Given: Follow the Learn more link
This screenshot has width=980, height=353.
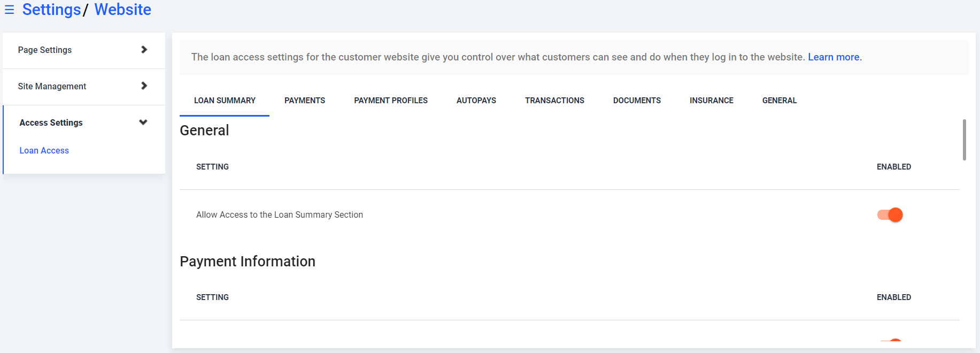Looking at the screenshot, I should [835, 57].
